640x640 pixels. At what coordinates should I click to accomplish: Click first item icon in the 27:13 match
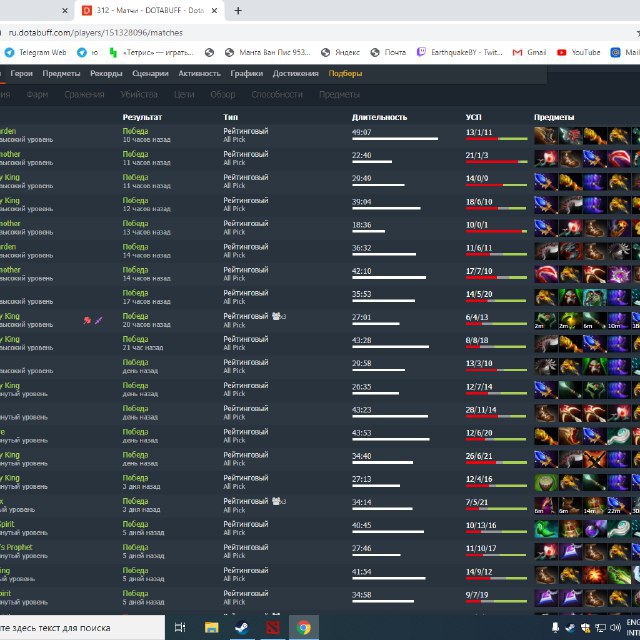click(x=546, y=482)
